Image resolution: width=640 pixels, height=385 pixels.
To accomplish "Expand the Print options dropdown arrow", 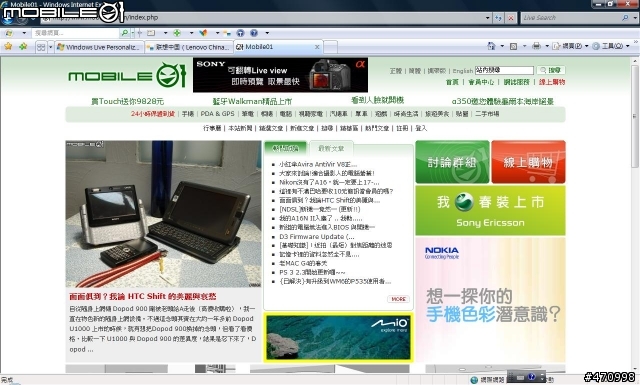I will tap(547, 46).
